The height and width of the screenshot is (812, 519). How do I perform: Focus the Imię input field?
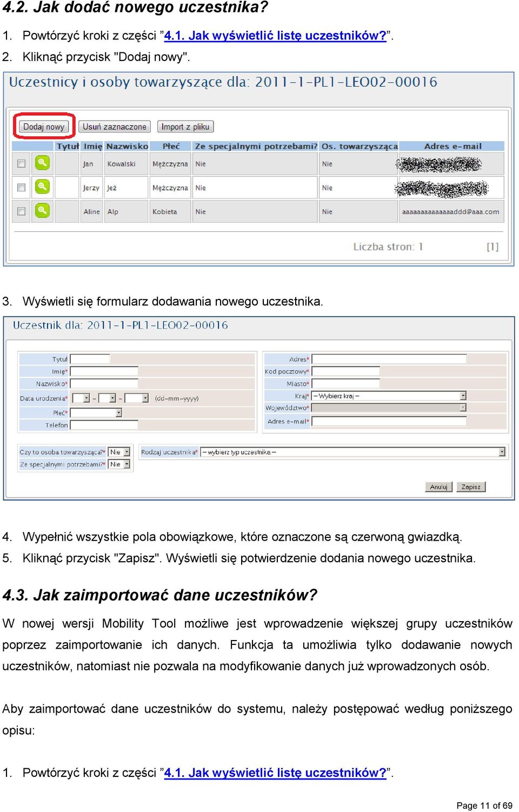pyautogui.click(x=104, y=371)
